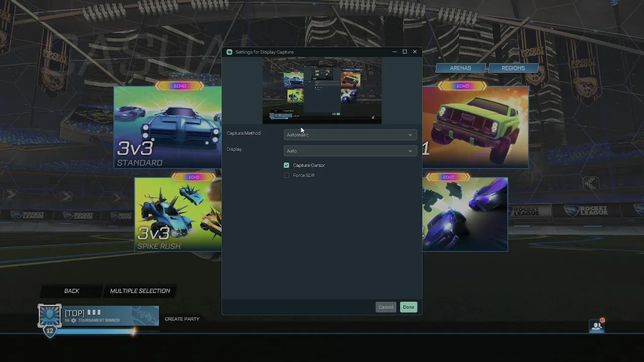Toggle the Capture Cursor checkbox
The image size is (644, 362).
tap(287, 165)
